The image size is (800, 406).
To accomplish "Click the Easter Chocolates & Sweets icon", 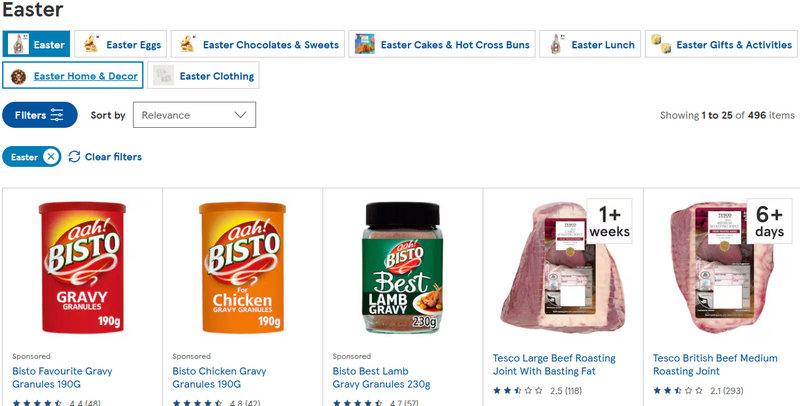I will pyautogui.click(x=186, y=44).
